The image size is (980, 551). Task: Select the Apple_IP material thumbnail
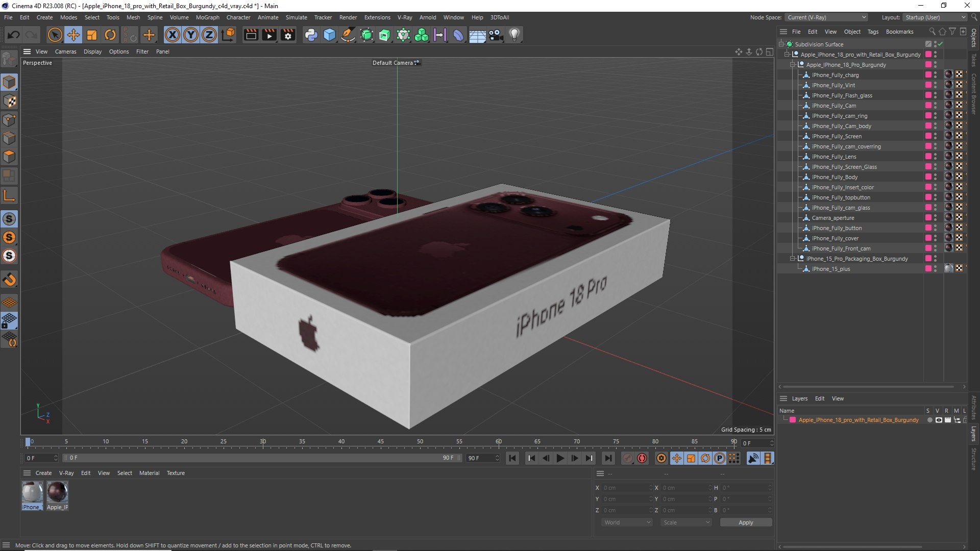[57, 492]
